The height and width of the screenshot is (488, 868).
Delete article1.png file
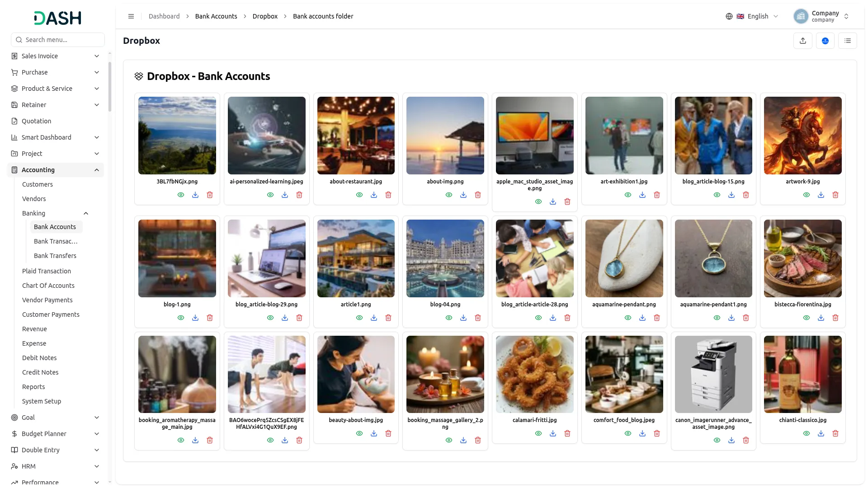point(388,318)
